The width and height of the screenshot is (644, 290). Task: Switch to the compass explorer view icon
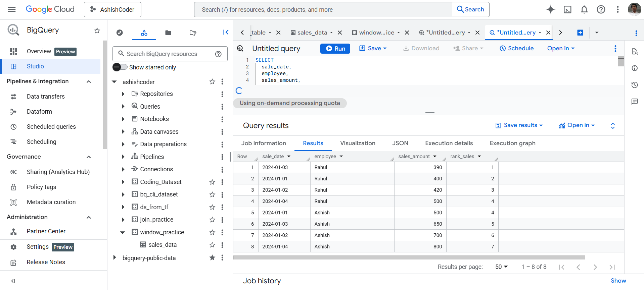point(120,33)
